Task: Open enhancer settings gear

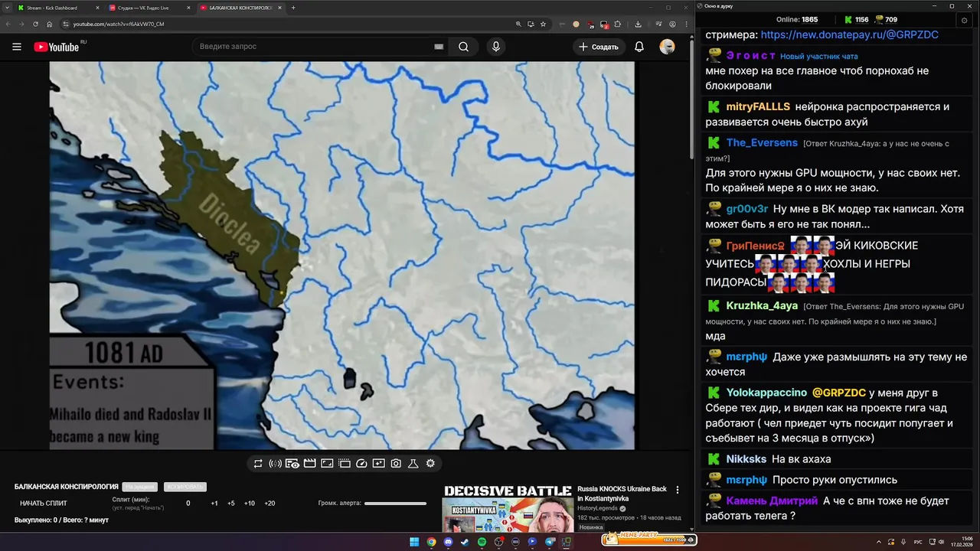Action: (430, 464)
